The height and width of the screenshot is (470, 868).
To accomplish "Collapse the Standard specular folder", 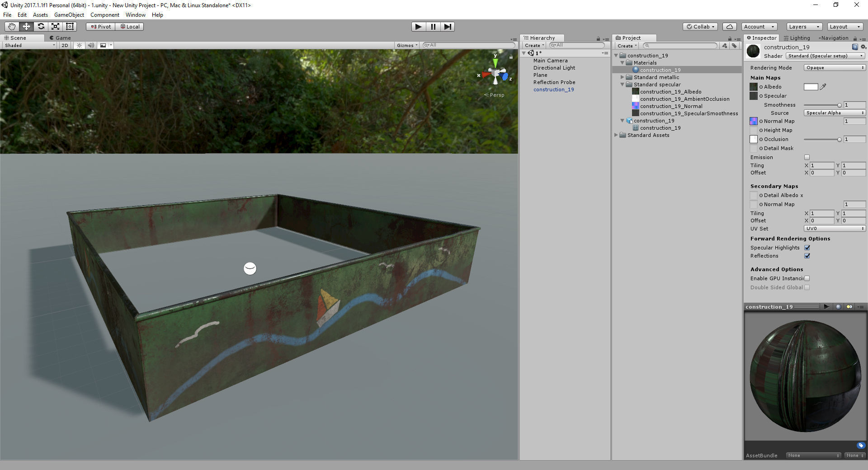I will pyautogui.click(x=623, y=85).
